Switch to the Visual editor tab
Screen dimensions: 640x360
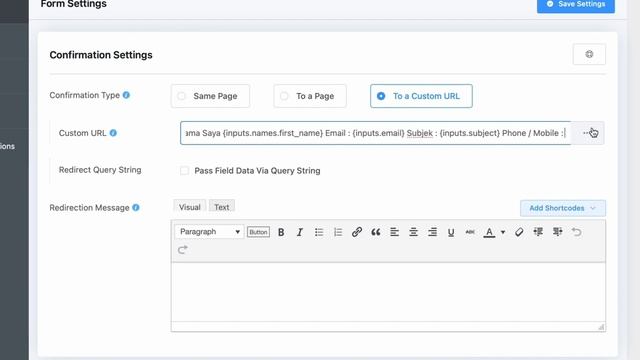pyautogui.click(x=189, y=207)
